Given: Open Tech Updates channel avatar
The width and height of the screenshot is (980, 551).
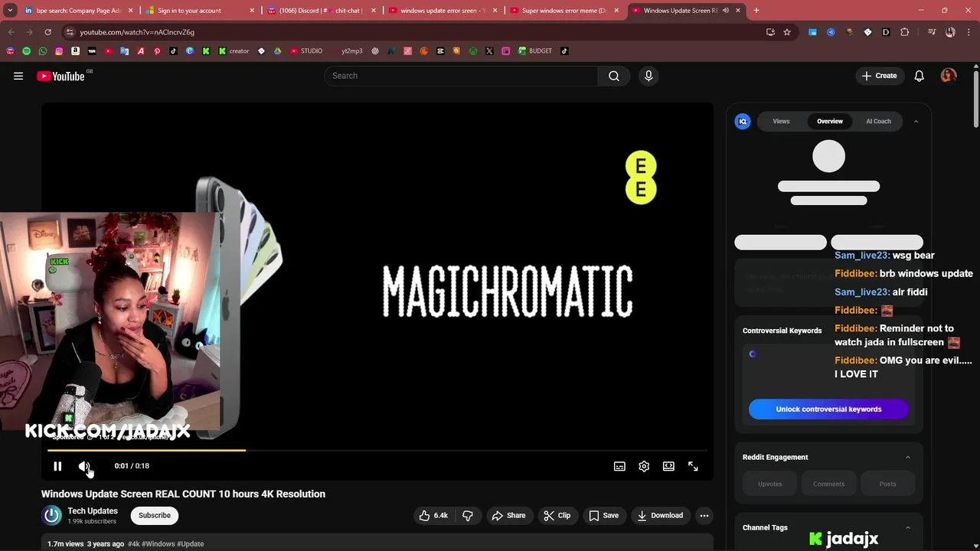Looking at the screenshot, I should pos(52,515).
